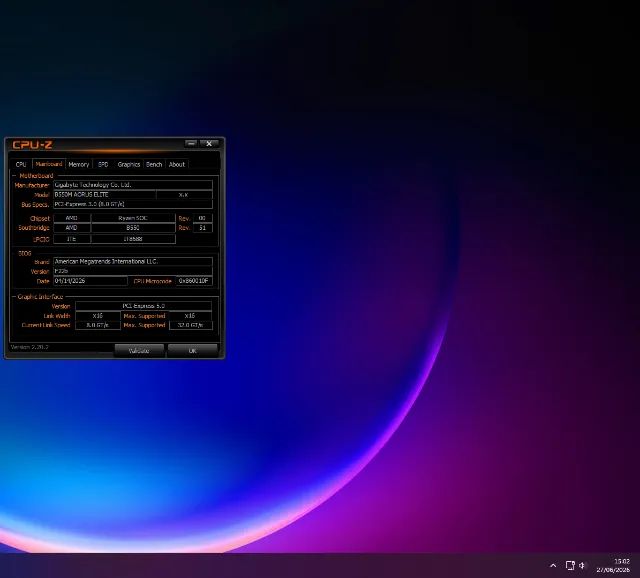This screenshot has height=578, width=640.
Task: Click the Southbridge Rev. 51 value
Action: tap(202, 228)
